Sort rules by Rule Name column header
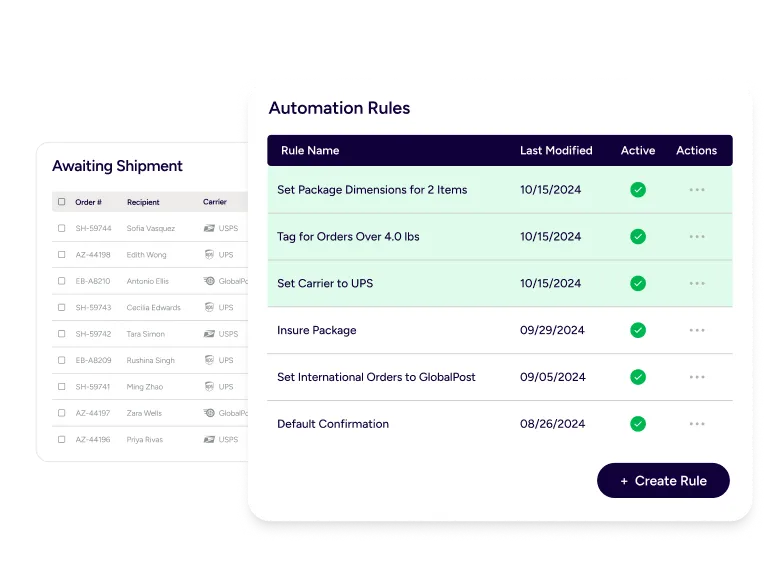 click(x=310, y=151)
